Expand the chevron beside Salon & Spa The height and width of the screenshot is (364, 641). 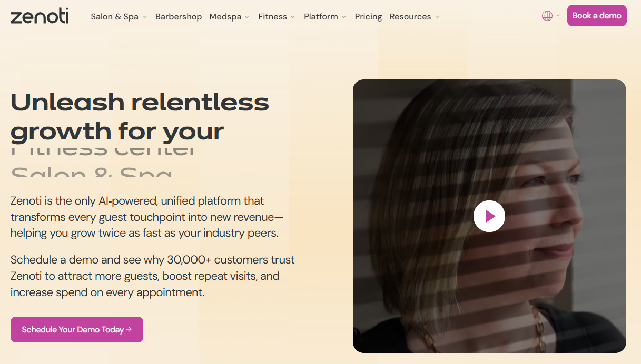144,17
